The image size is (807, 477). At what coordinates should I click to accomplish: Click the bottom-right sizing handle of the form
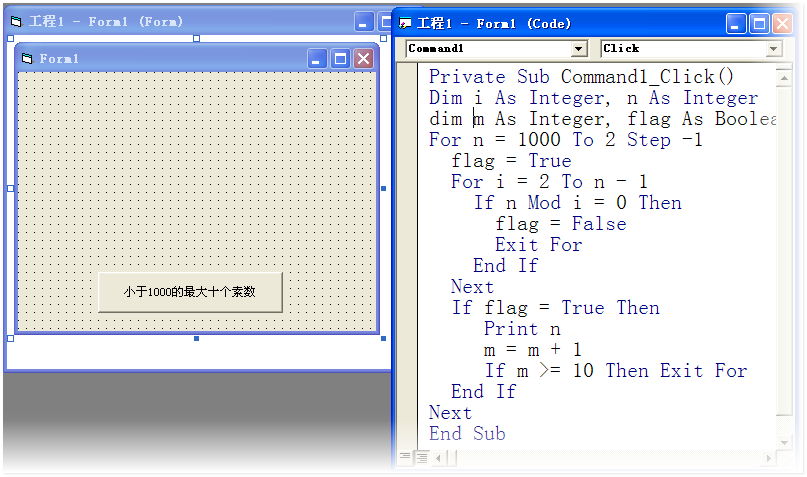click(383, 339)
